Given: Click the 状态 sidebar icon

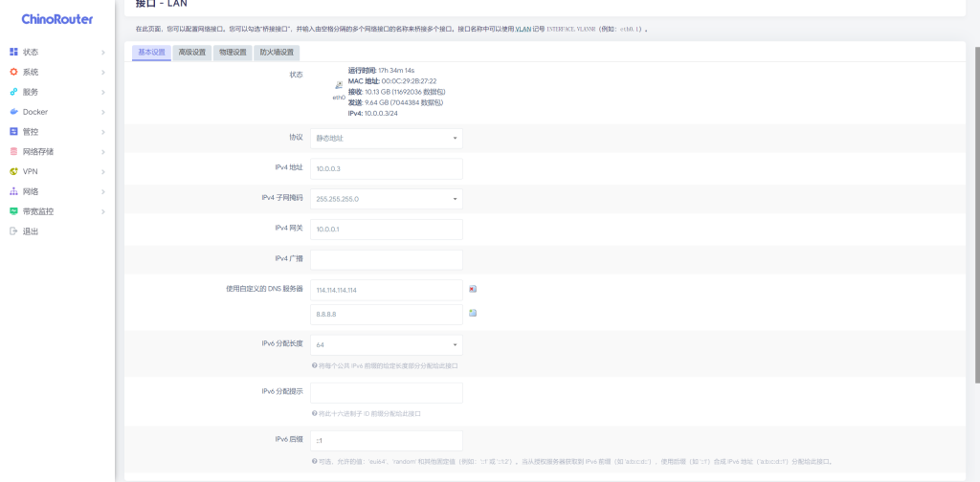Looking at the screenshot, I should click(x=13, y=52).
